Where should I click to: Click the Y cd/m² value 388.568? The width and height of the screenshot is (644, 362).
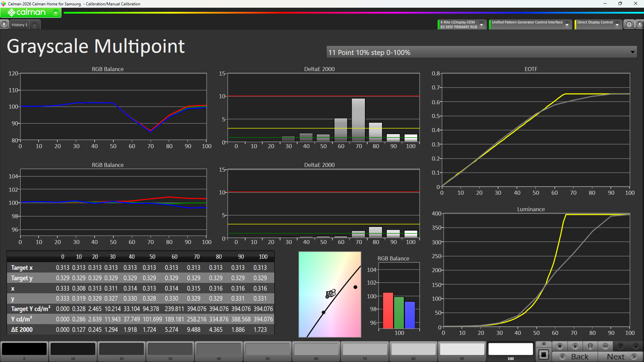241,319
